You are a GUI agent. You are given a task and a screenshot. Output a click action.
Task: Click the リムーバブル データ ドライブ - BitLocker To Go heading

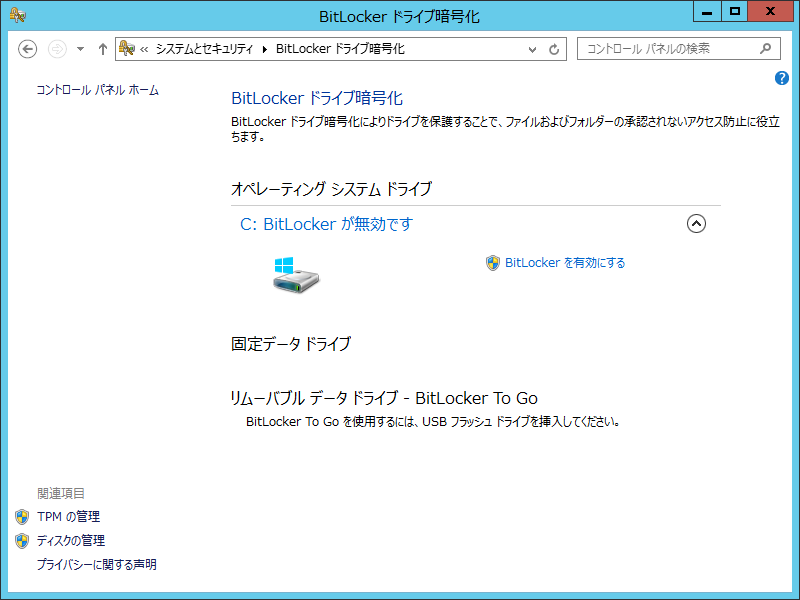384,398
